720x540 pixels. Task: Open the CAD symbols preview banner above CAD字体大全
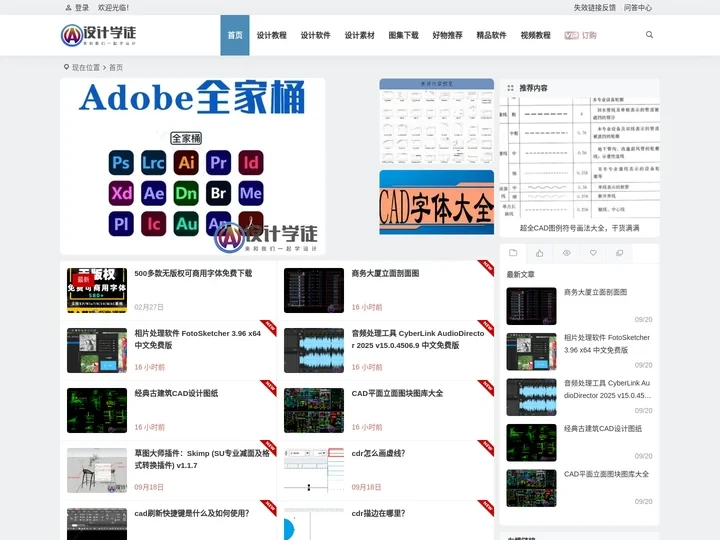click(x=437, y=121)
